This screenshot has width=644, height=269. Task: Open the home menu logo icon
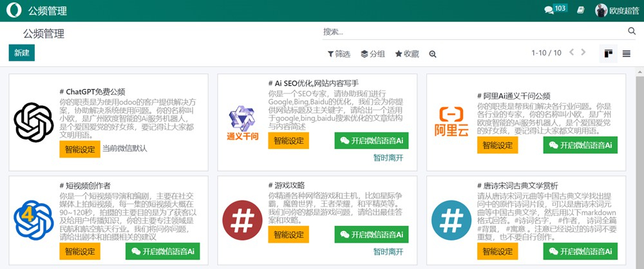pyautogui.click(x=14, y=10)
